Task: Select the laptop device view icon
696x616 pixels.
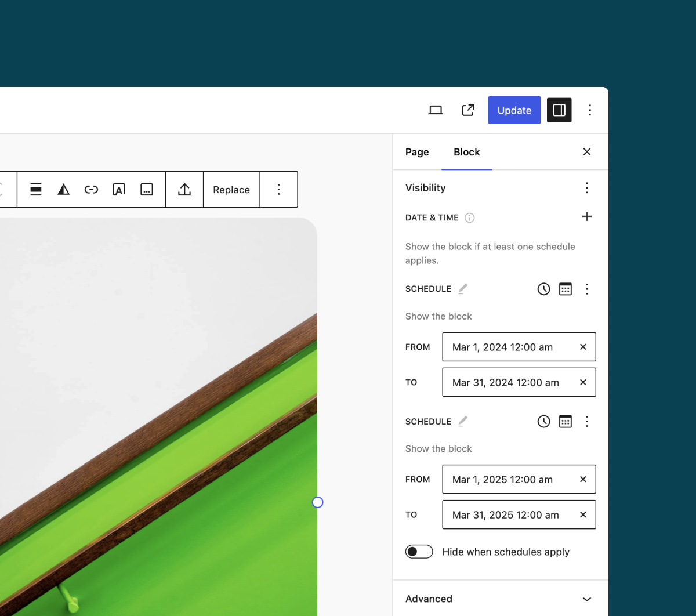Action: pyautogui.click(x=436, y=110)
